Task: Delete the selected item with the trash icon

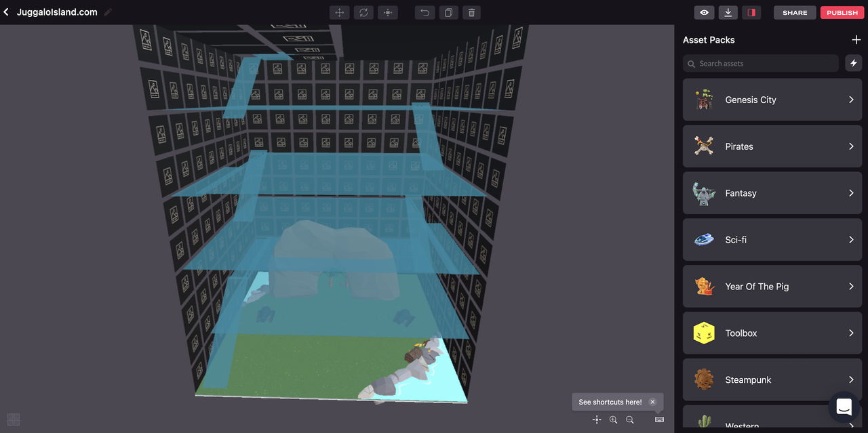Action: (x=472, y=12)
